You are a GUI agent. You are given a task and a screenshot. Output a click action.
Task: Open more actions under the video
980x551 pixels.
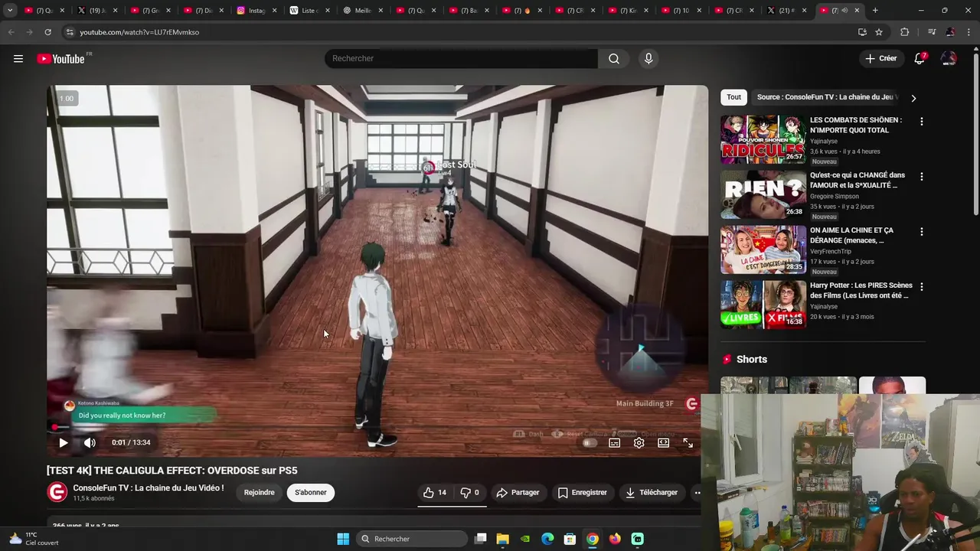tap(697, 493)
